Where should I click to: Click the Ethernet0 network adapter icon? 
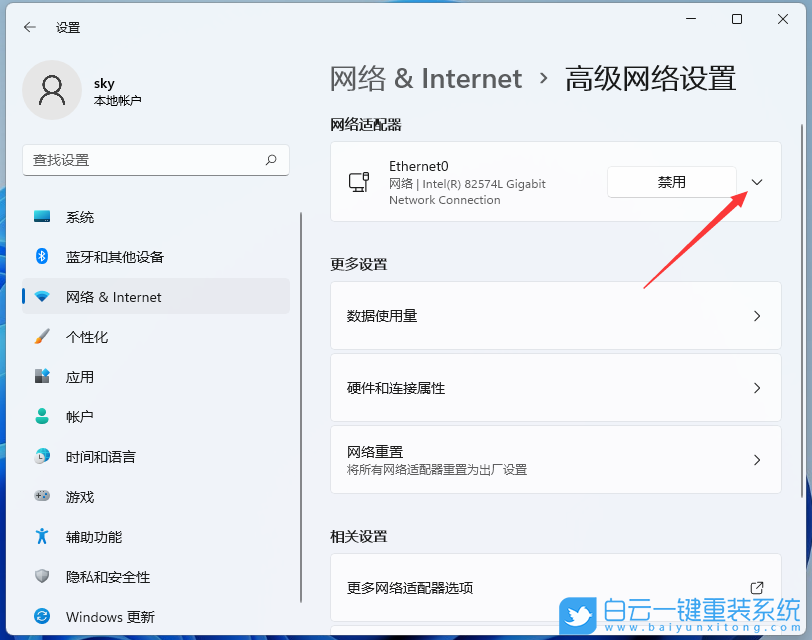(x=359, y=181)
